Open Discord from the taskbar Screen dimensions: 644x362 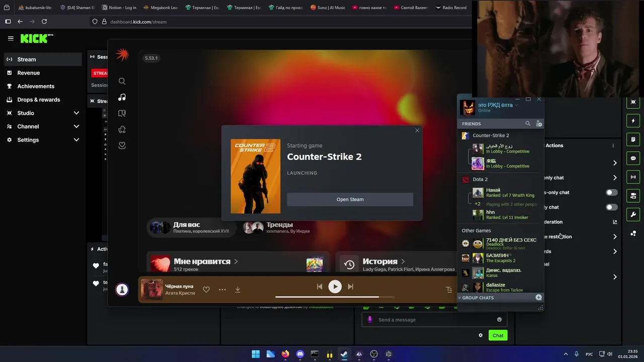tap(300, 354)
